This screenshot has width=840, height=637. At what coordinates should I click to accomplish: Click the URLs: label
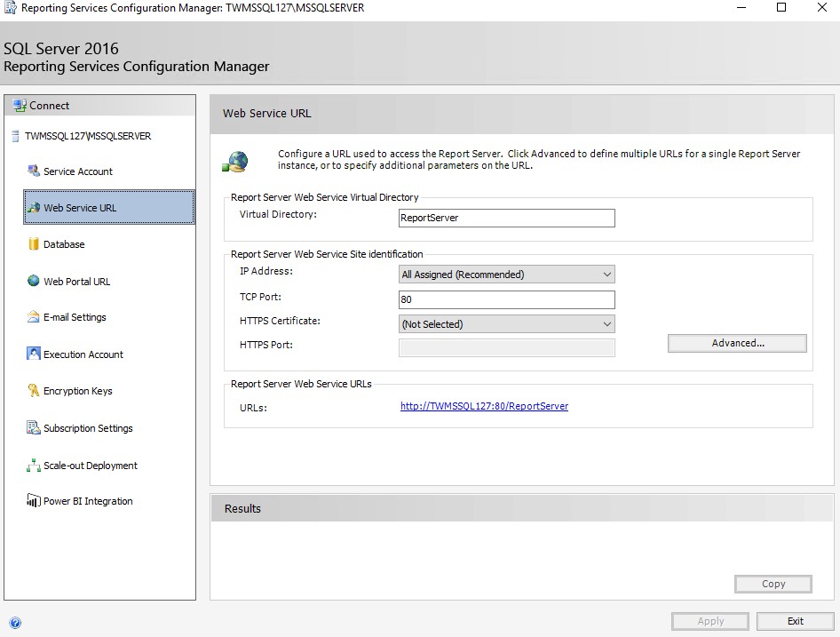point(253,408)
